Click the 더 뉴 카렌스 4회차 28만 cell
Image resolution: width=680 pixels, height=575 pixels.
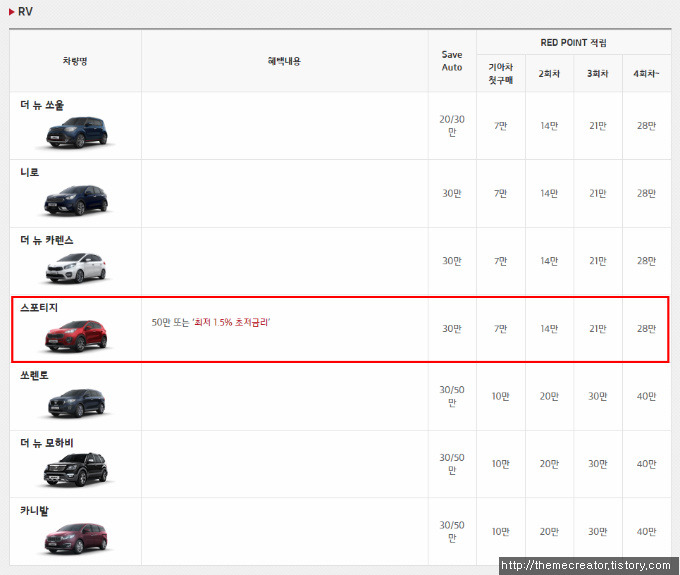[x=646, y=261]
